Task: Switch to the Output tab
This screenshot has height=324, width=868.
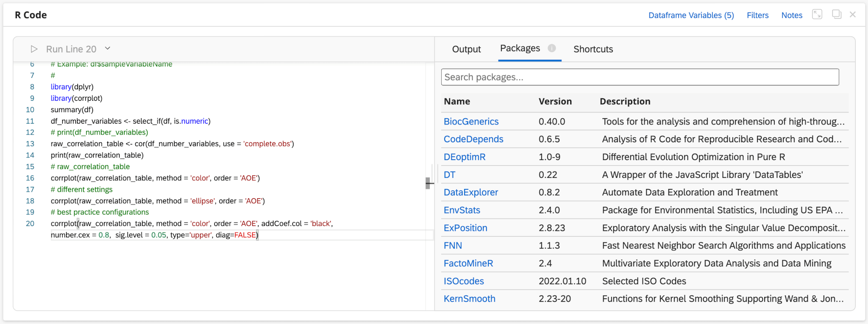Action: click(466, 49)
